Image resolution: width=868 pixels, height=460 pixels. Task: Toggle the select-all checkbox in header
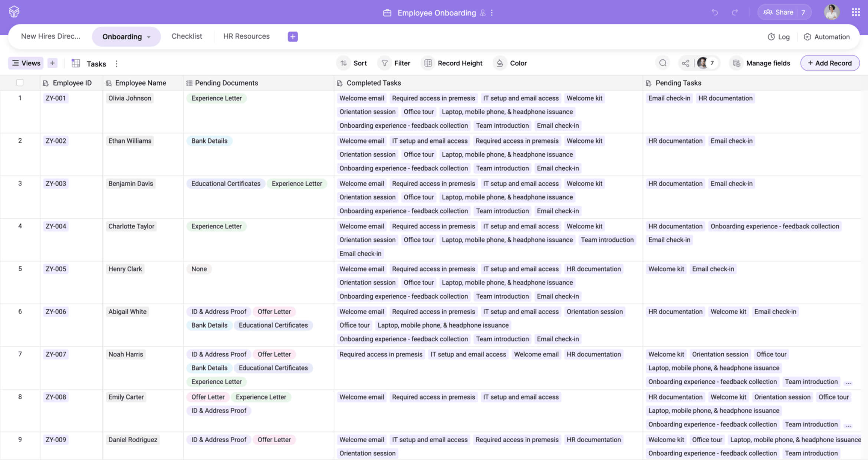(20, 83)
